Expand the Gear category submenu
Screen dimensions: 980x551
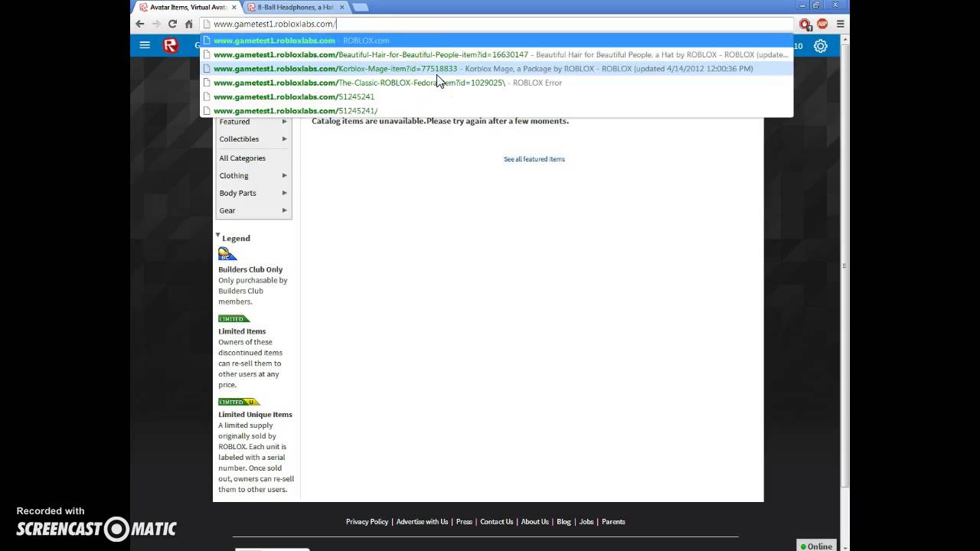point(253,210)
